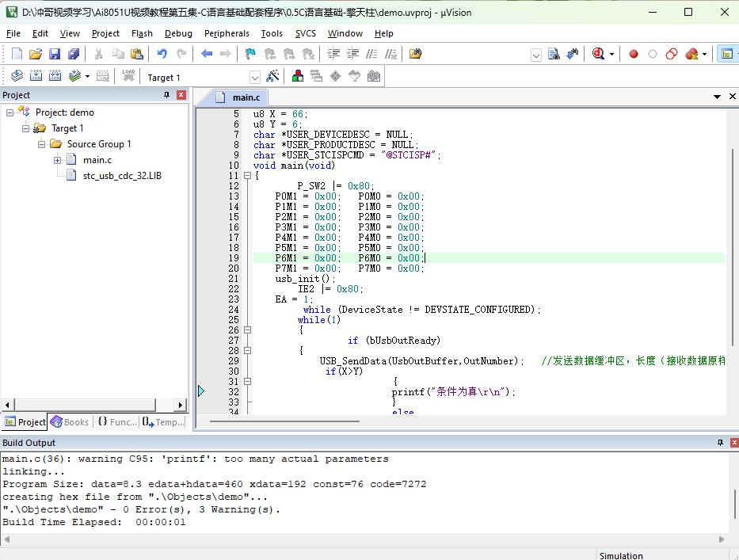
Task: Undo the last edit
Action: [x=162, y=54]
